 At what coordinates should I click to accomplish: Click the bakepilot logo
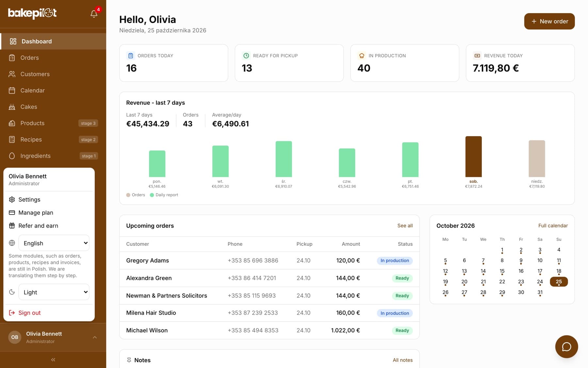tap(32, 13)
